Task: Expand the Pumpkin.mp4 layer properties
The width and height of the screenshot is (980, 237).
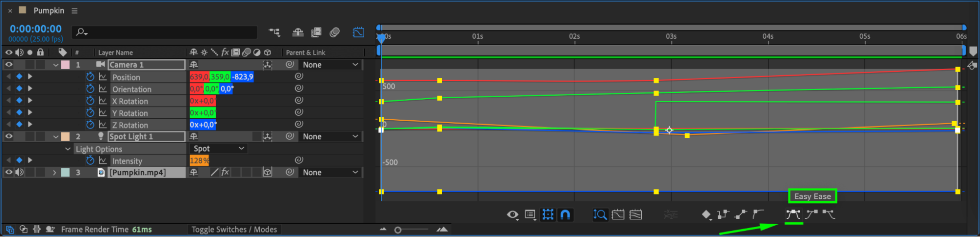Action: coord(54,173)
